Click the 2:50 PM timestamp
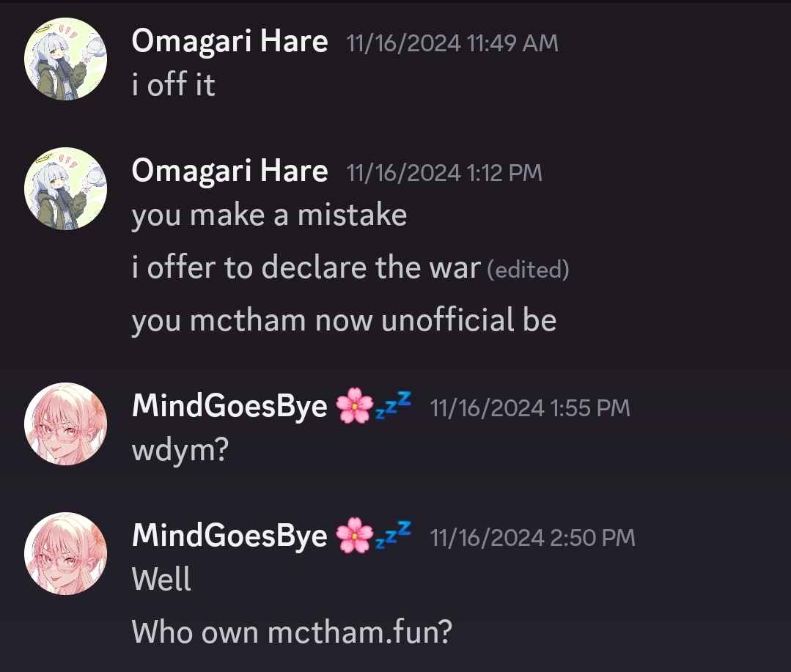 pyautogui.click(x=532, y=539)
